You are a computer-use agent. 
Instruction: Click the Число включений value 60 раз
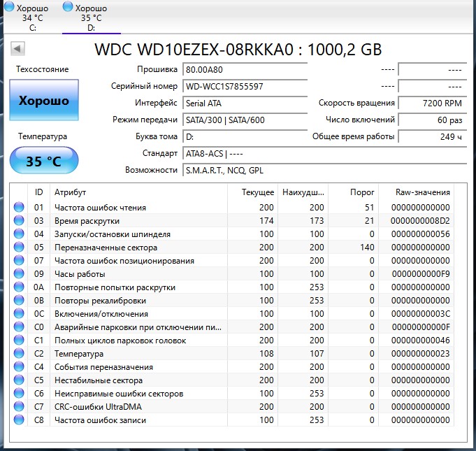click(432, 120)
